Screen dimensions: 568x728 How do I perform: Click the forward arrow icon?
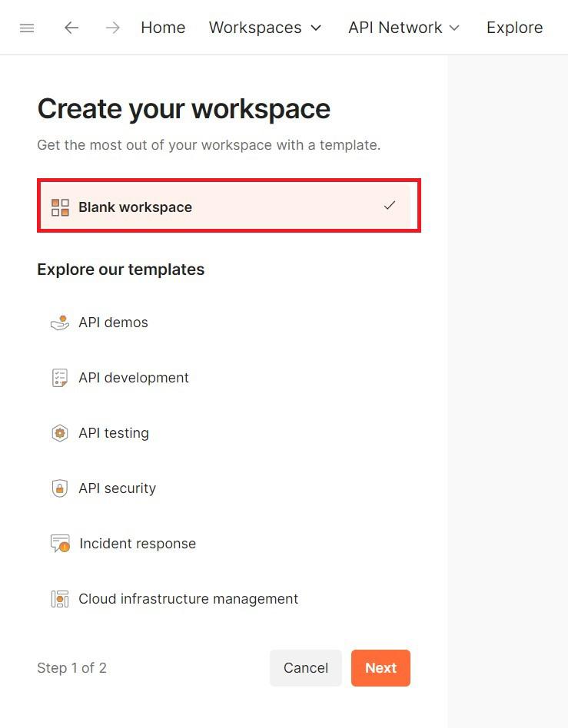pyautogui.click(x=113, y=28)
